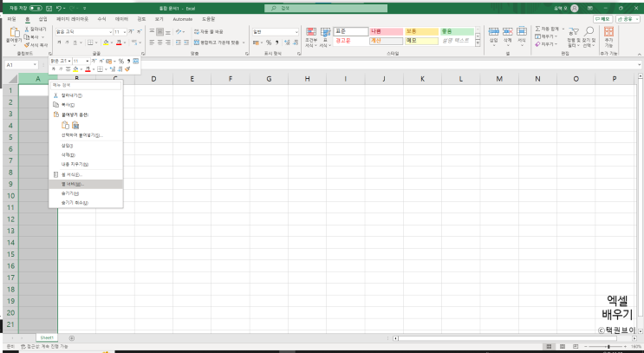
Task: Click the 찾기 및 선택 magnifier icon
Action: click(x=589, y=31)
